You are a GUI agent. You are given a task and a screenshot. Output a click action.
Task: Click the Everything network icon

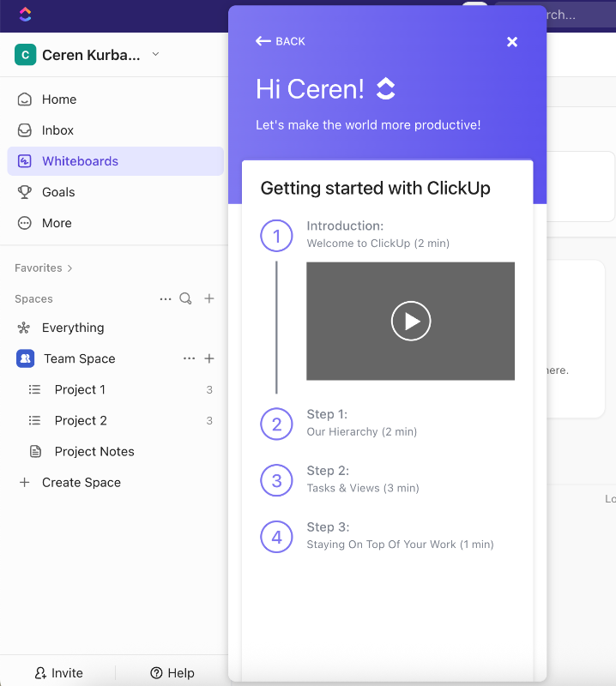tap(24, 328)
